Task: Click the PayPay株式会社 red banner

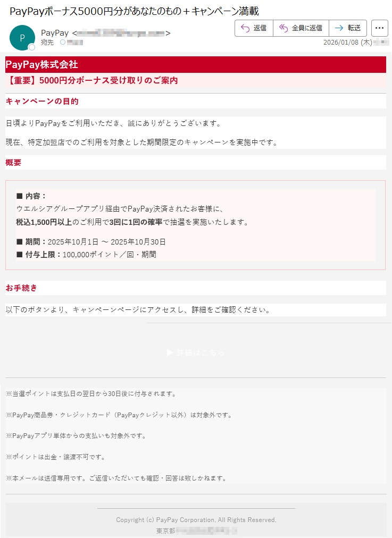Action: pos(196,64)
